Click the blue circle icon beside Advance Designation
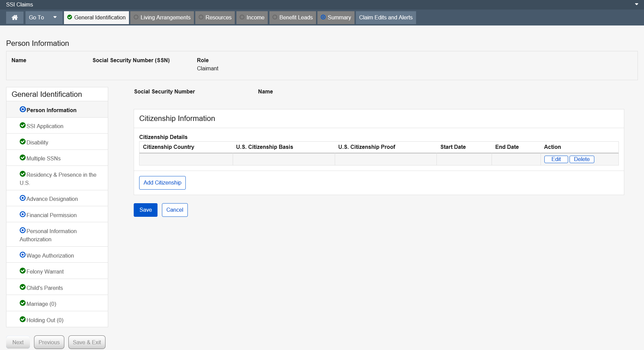 pos(22,198)
